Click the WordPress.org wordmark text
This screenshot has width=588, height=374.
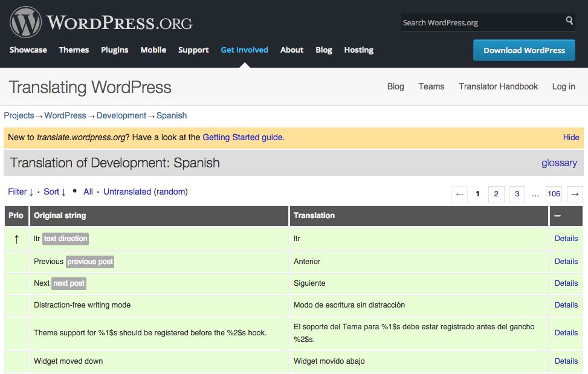click(x=119, y=22)
